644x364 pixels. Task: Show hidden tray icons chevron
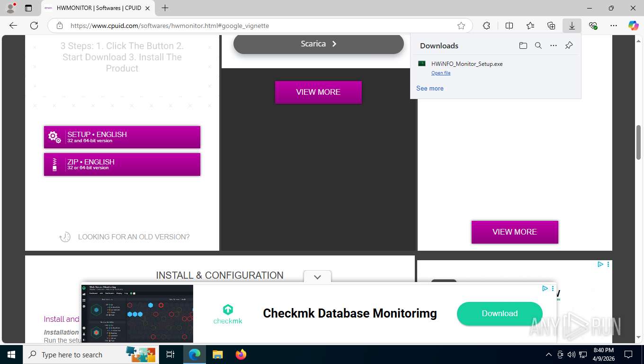click(x=549, y=355)
